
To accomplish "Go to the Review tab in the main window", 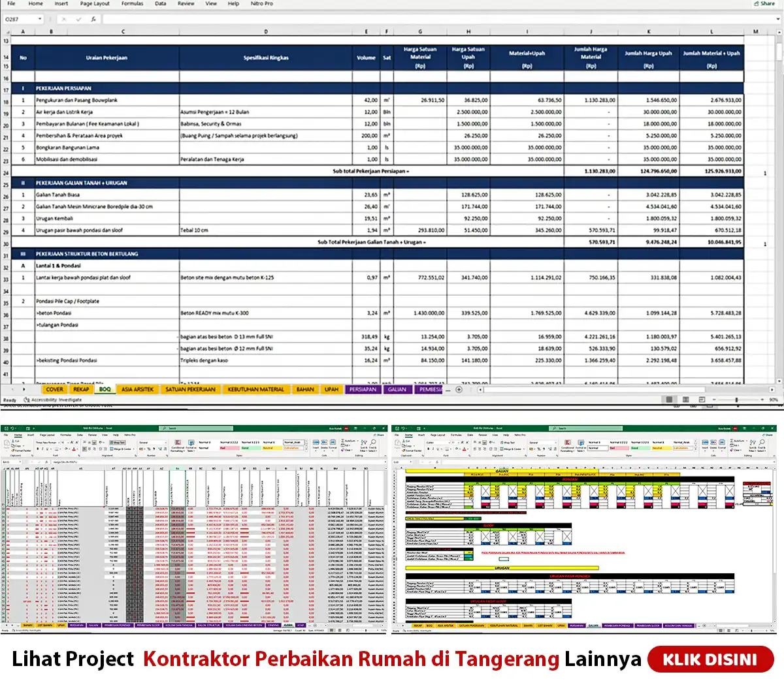I will pyautogui.click(x=186, y=4).
